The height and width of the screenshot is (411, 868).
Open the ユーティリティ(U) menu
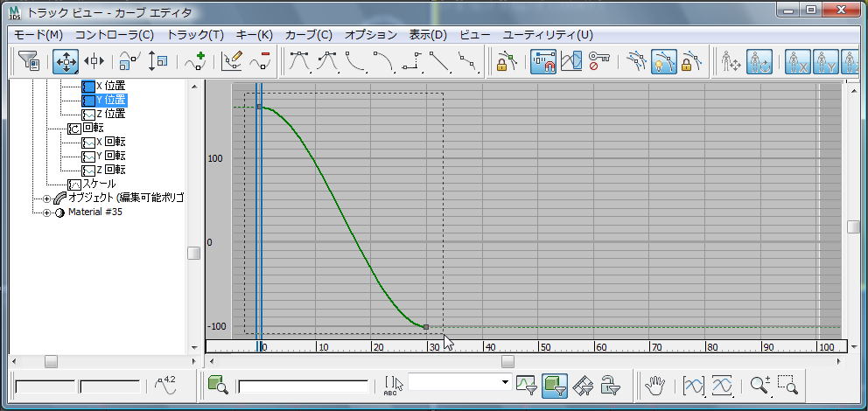548,35
